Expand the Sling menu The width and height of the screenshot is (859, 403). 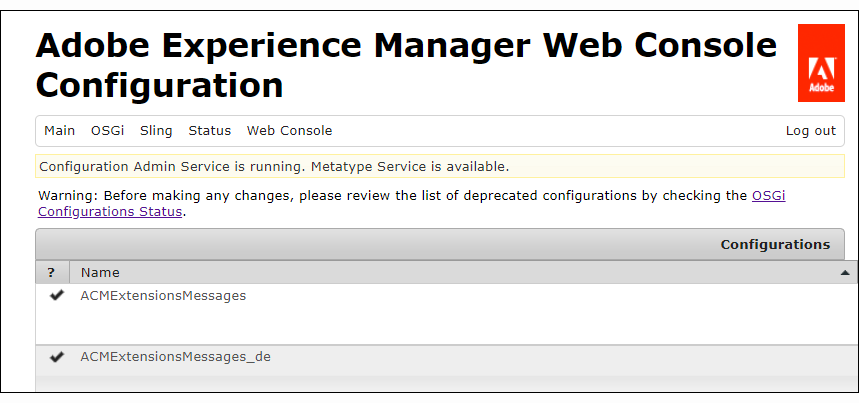point(156,131)
